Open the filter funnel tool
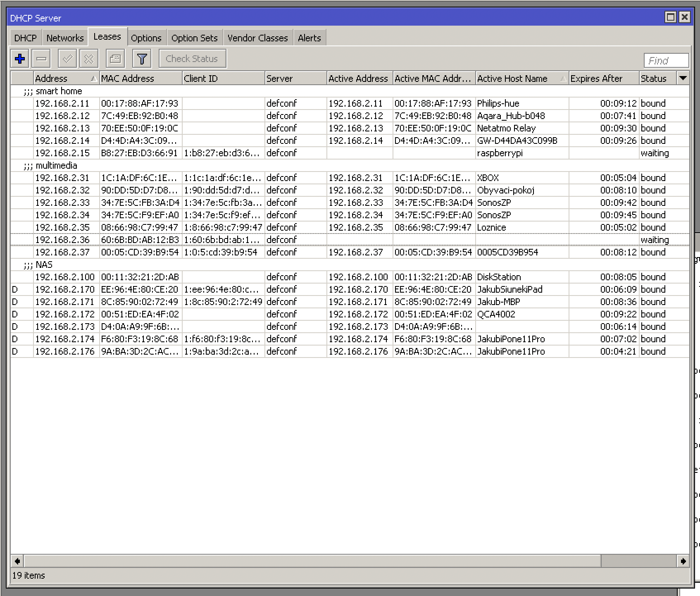Screen dimensions: 700x596 [x=142, y=59]
